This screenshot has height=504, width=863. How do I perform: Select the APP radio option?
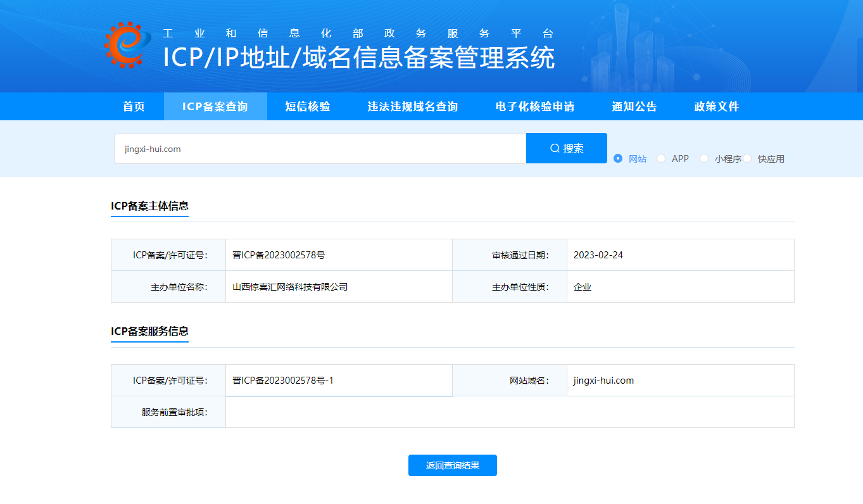click(661, 158)
